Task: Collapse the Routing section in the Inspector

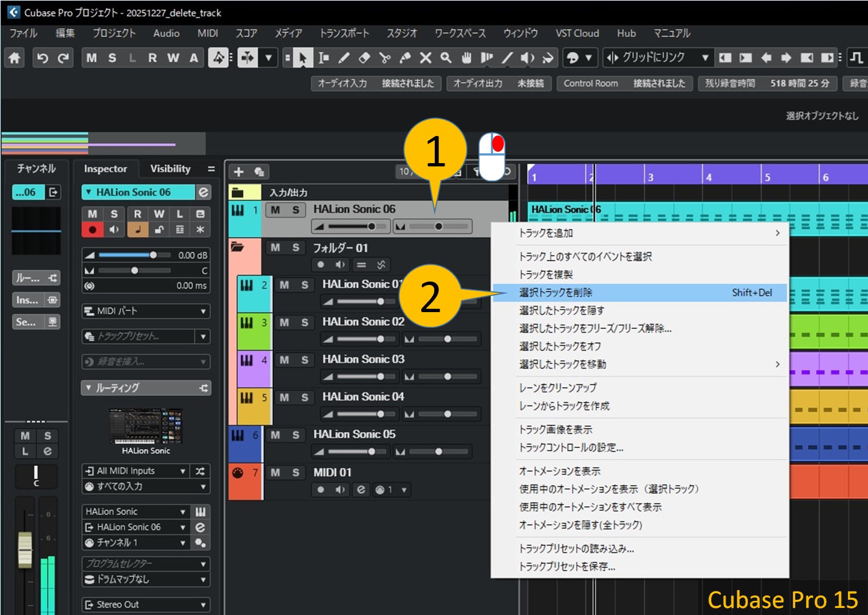Action: 89,388
